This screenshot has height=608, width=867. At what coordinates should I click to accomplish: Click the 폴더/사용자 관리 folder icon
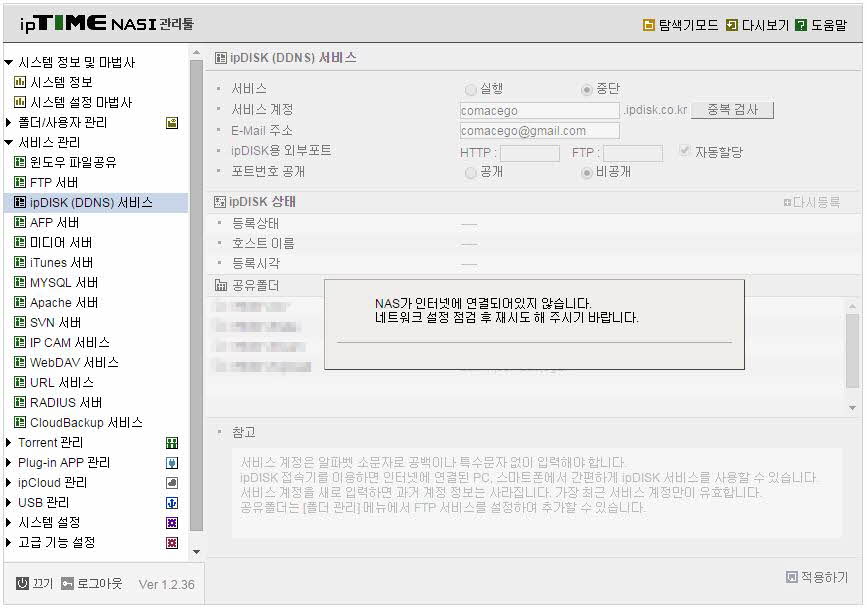tap(172, 123)
